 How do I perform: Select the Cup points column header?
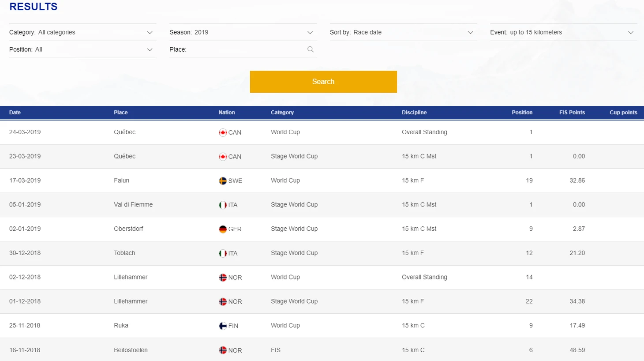pos(623,113)
